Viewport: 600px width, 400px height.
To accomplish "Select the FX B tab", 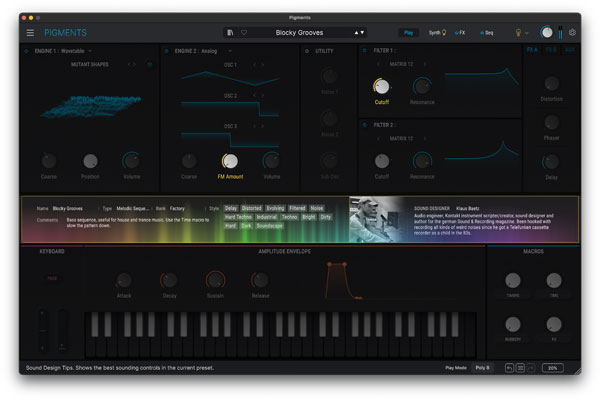I will coord(551,50).
